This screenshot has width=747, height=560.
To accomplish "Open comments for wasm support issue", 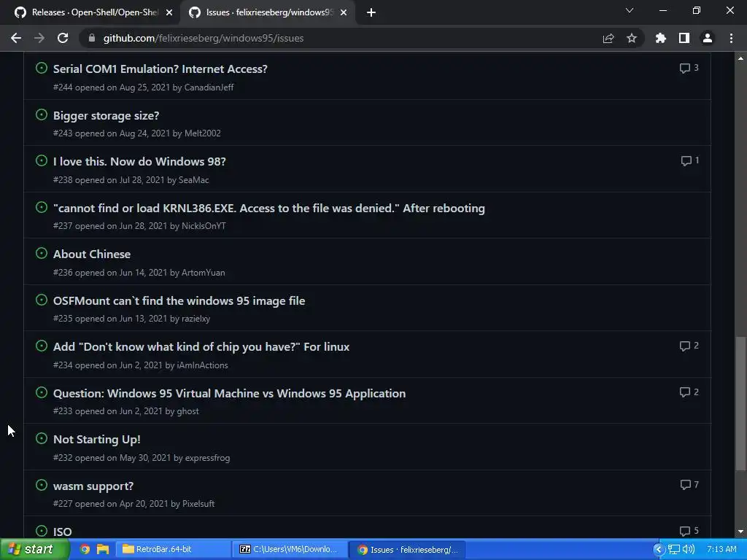I will [689, 485].
